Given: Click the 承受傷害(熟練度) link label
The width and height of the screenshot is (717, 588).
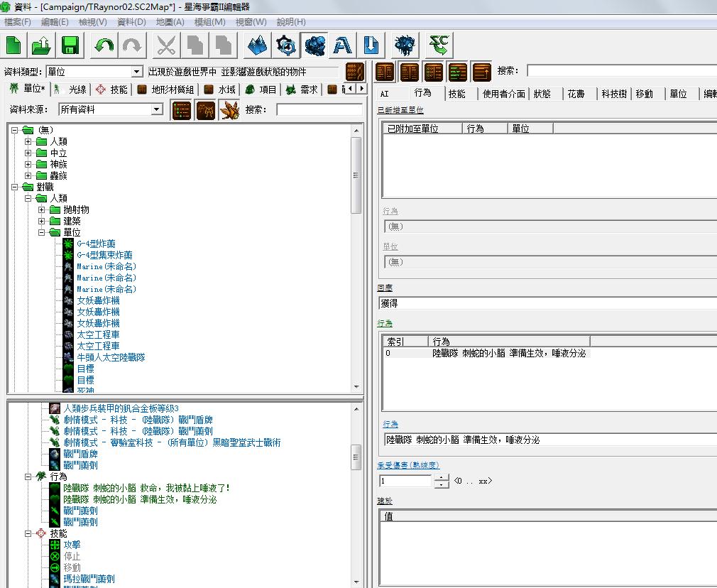Looking at the screenshot, I should click(408, 465).
